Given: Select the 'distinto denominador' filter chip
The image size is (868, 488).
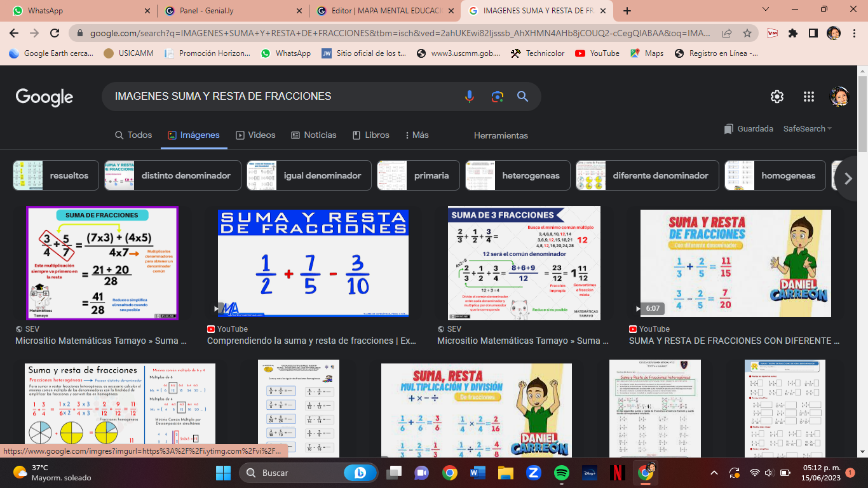Looking at the screenshot, I should (173, 176).
